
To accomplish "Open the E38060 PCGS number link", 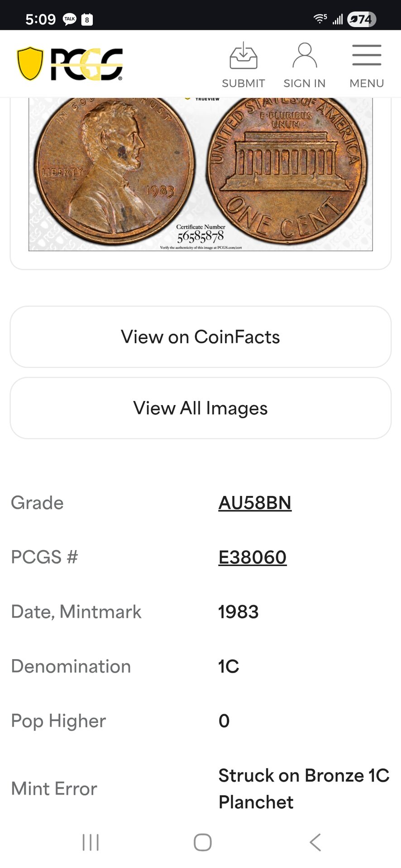I will (x=252, y=557).
